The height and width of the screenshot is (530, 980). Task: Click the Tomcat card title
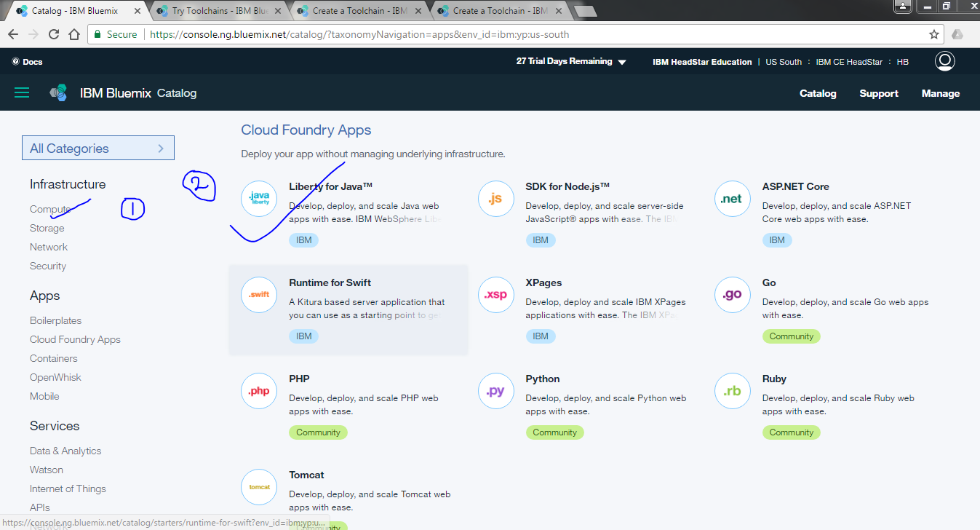click(x=306, y=475)
